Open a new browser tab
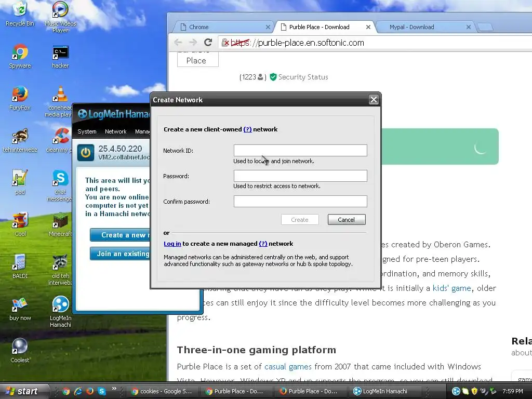Screen dimensions: 532x399 (485, 27)
